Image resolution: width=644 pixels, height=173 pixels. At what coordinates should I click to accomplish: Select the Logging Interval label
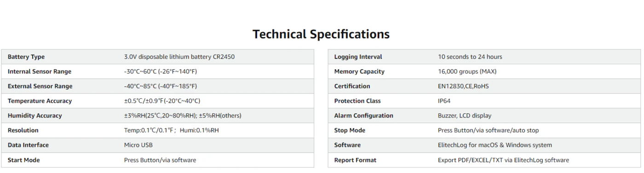click(x=358, y=57)
